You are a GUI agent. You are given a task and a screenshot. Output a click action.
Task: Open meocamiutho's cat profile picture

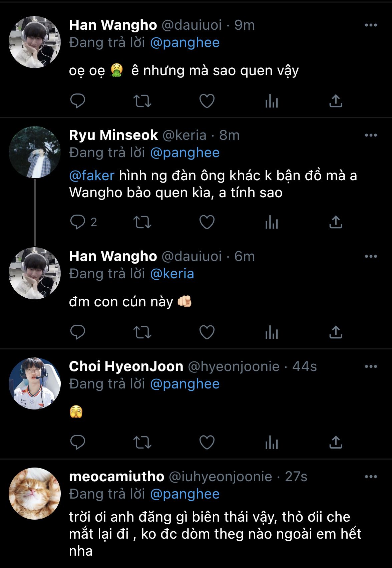tap(35, 494)
